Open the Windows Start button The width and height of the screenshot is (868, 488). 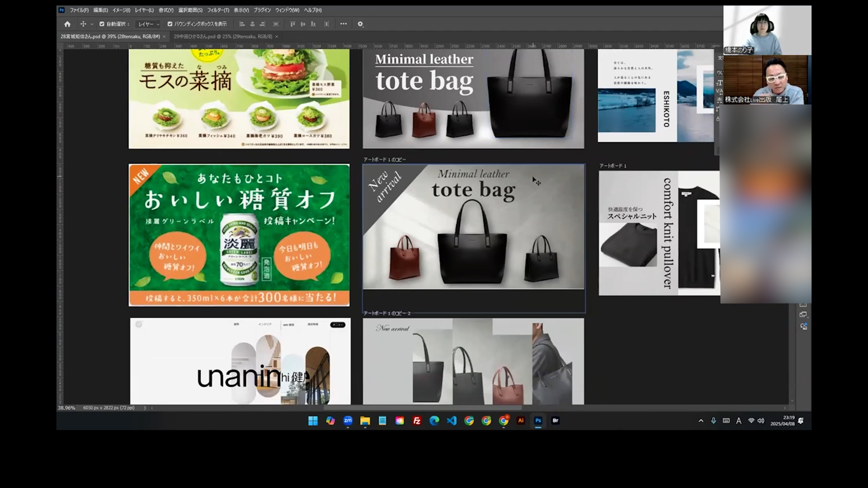313,421
